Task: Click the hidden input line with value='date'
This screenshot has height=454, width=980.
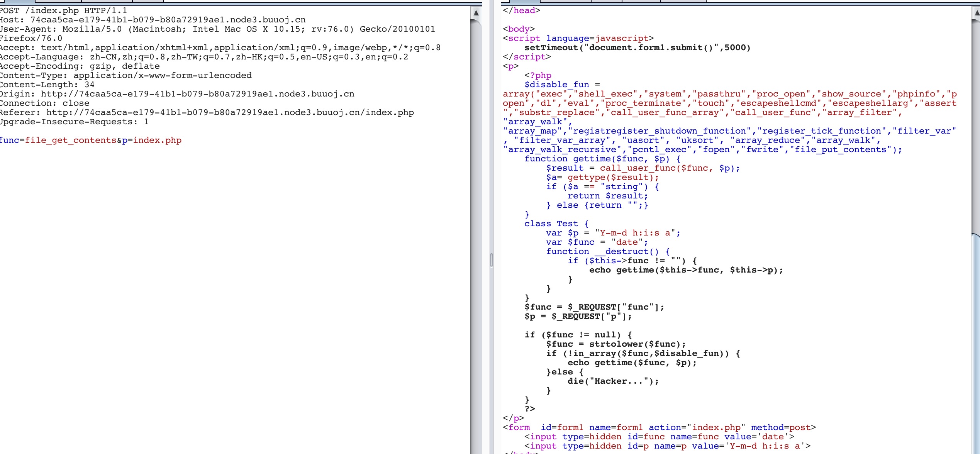Action: pyautogui.click(x=660, y=437)
